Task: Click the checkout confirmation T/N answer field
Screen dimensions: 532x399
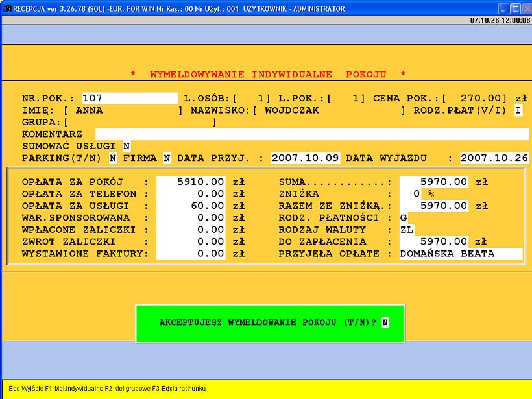Action: click(385, 322)
